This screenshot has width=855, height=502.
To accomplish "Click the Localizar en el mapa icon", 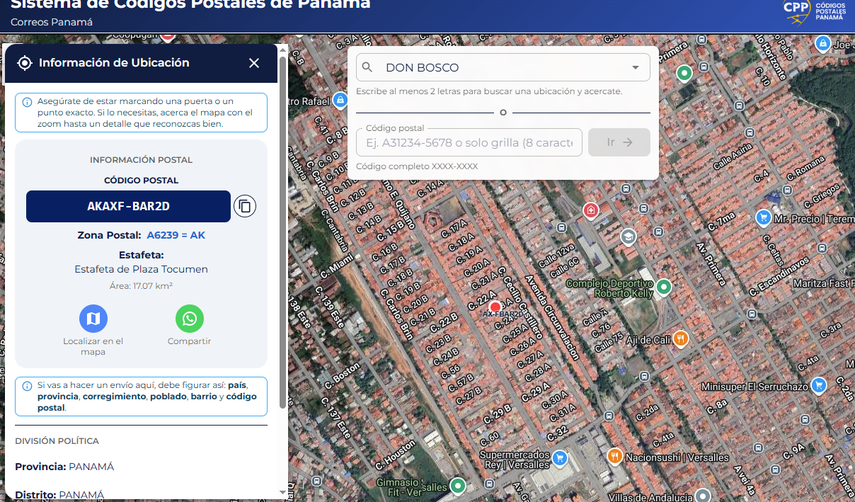I will click(93, 318).
